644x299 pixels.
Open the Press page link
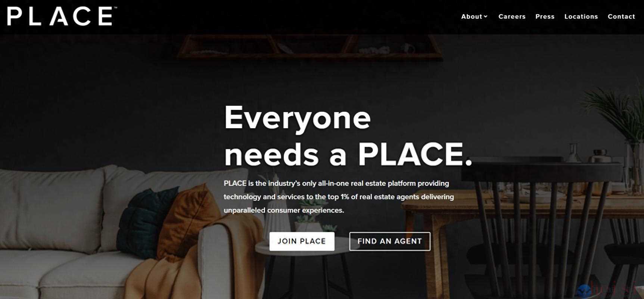(x=545, y=16)
